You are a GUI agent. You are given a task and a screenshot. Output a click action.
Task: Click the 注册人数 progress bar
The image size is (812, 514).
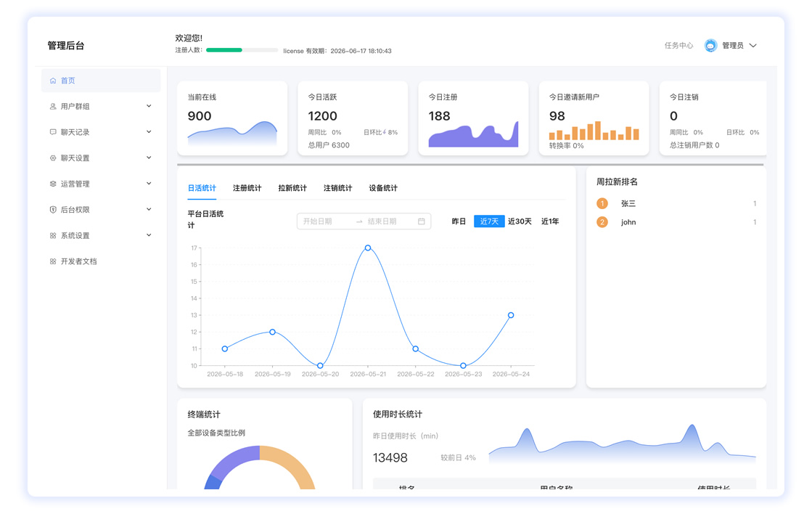pos(242,50)
